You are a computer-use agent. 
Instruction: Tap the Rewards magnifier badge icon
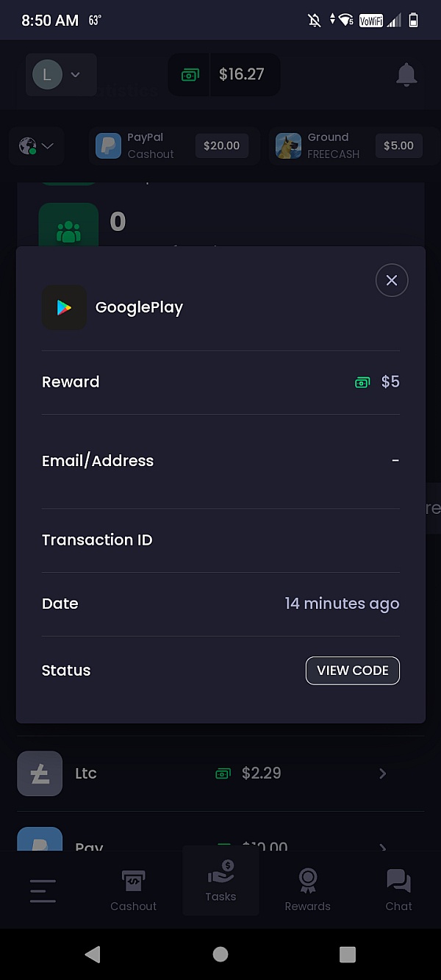307,879
